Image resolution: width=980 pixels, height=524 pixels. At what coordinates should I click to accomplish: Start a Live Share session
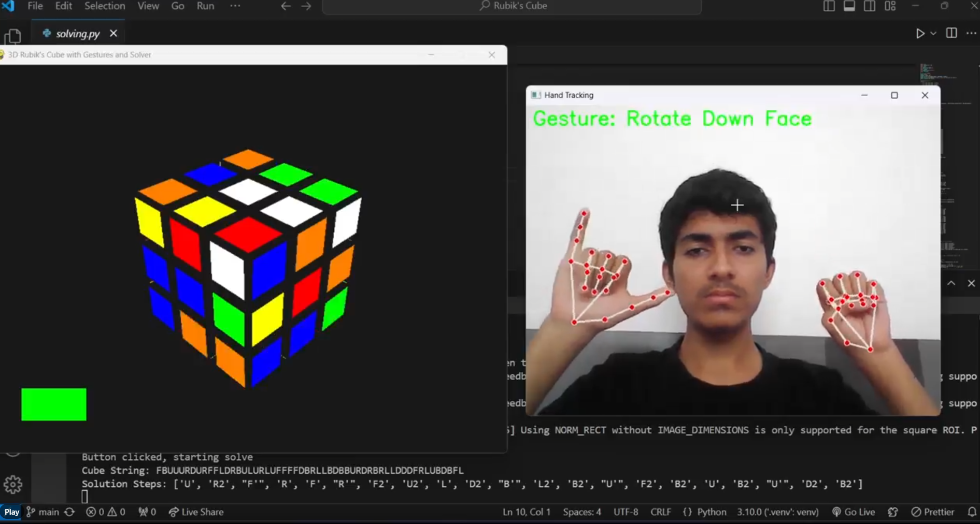coord(196,512)
